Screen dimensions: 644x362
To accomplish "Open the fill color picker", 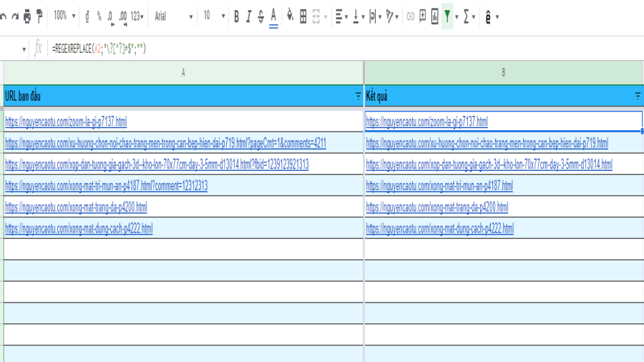I will pos(290,16).
